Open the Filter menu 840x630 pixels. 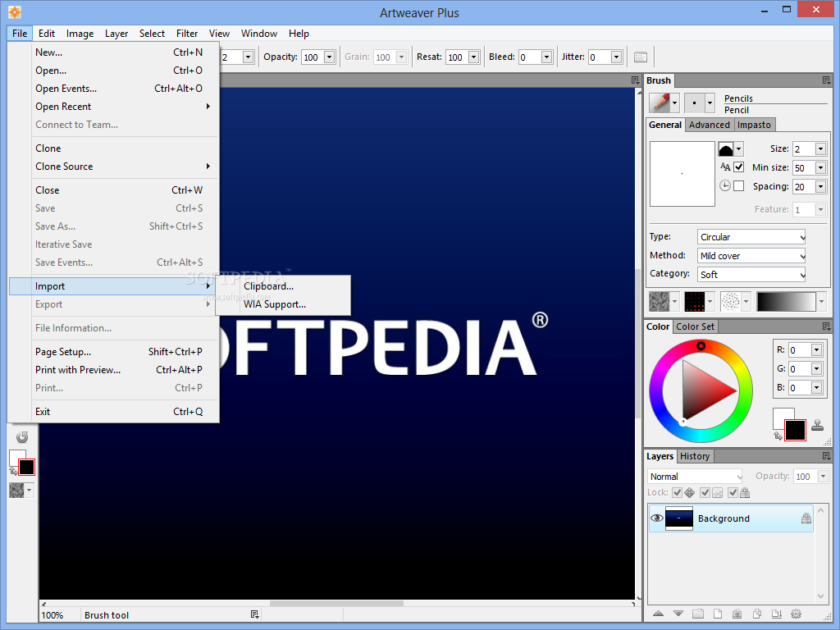pos(187,33)
